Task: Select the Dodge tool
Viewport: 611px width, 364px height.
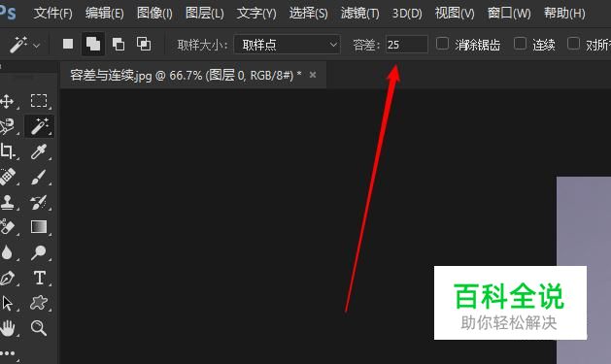Action: pyautogui.click(x=39, y=252)
